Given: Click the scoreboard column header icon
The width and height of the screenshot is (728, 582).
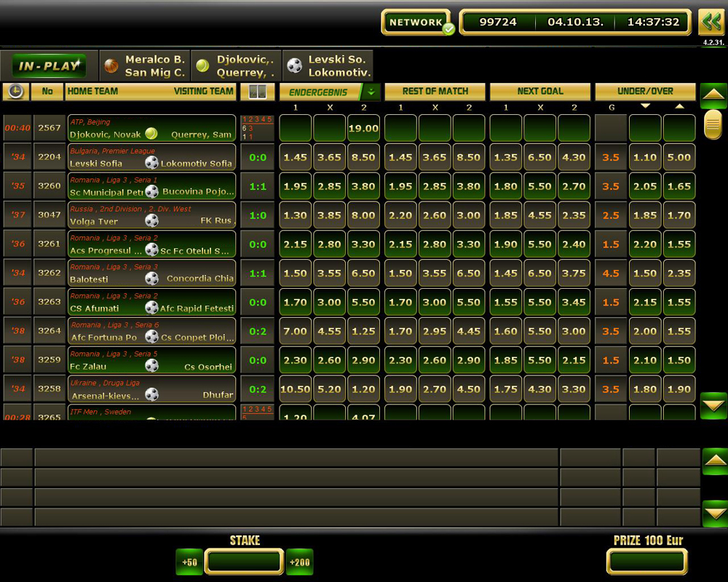Looking at the screenshot, I should pos(258,92).
